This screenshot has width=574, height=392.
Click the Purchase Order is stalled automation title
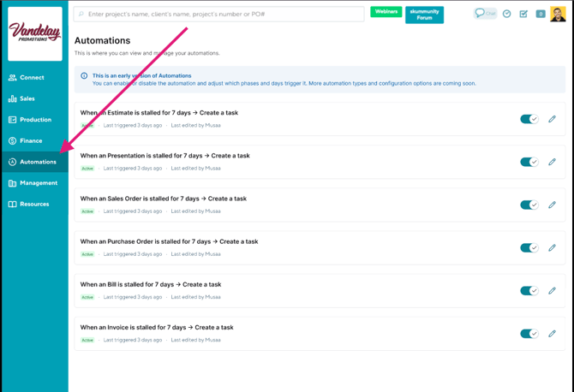pyautogui.click(x=169, y=241)
